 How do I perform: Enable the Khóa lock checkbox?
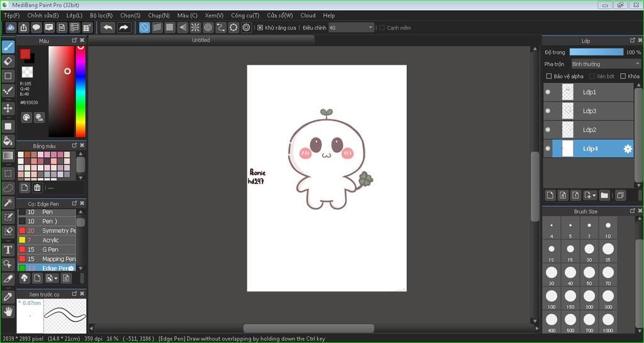pos(623,76)
